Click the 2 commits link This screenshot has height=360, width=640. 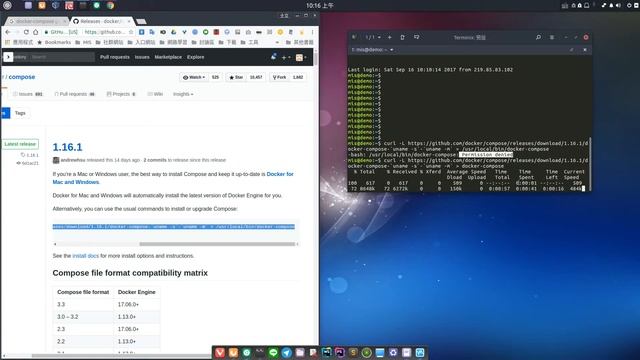[155, 160]
